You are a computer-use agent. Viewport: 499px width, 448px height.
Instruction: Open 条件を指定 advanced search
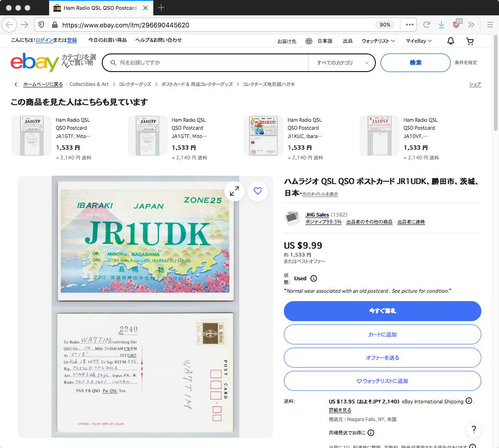[x=466, y=63]
